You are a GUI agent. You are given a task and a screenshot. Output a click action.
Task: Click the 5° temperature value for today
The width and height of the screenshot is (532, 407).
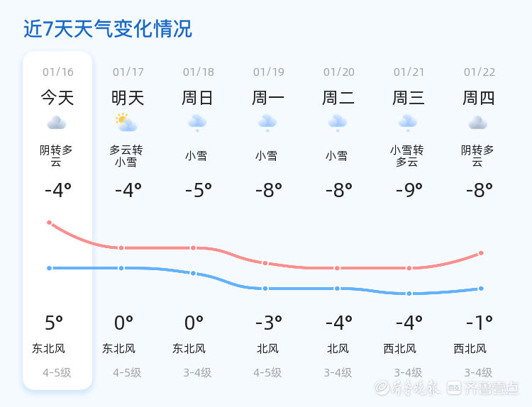pyautogui.click(x=54, y=323)
